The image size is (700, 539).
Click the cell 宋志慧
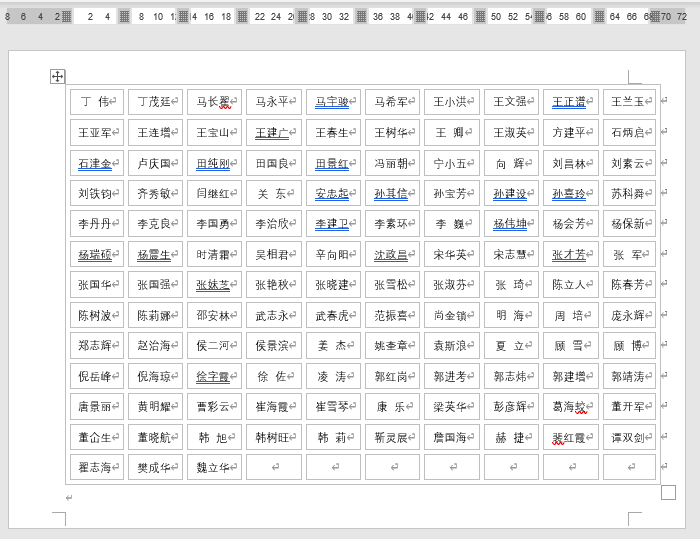(x=511, y=254)
